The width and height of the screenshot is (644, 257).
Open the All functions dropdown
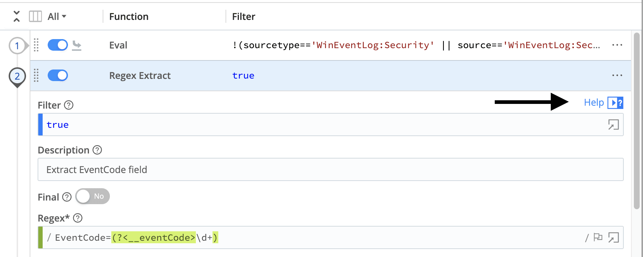pos(57,16)
